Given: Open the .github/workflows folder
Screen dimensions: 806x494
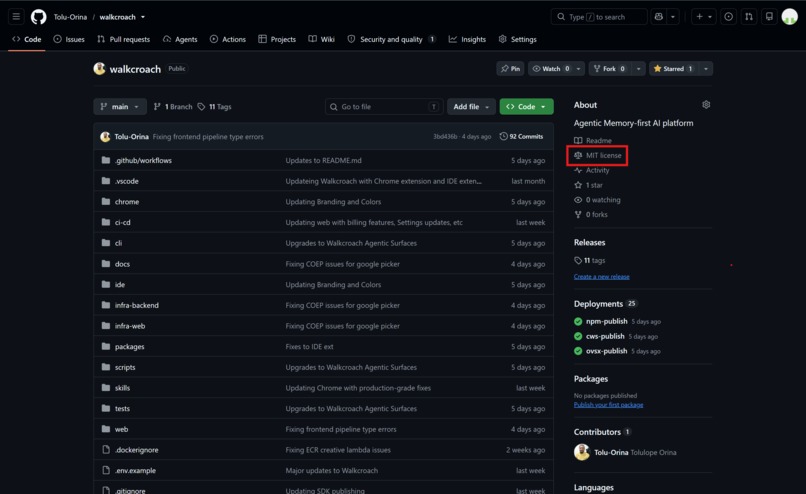Looking at the screenshot, I should click(143, 160).
